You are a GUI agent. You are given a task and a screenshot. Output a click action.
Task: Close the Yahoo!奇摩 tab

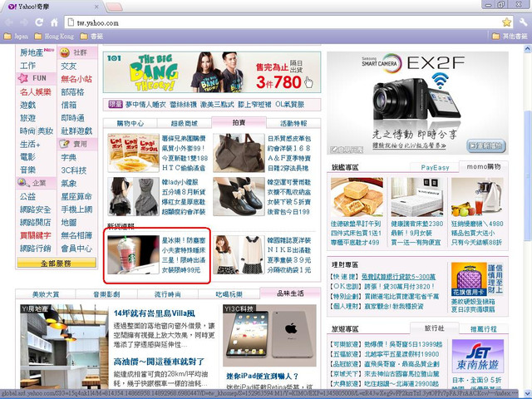pyautogui.click(x=96, y=7)
